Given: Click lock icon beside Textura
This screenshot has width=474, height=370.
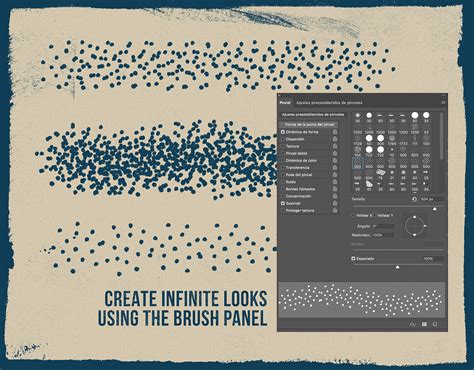Looking at the screenshot, I should 335,146.
